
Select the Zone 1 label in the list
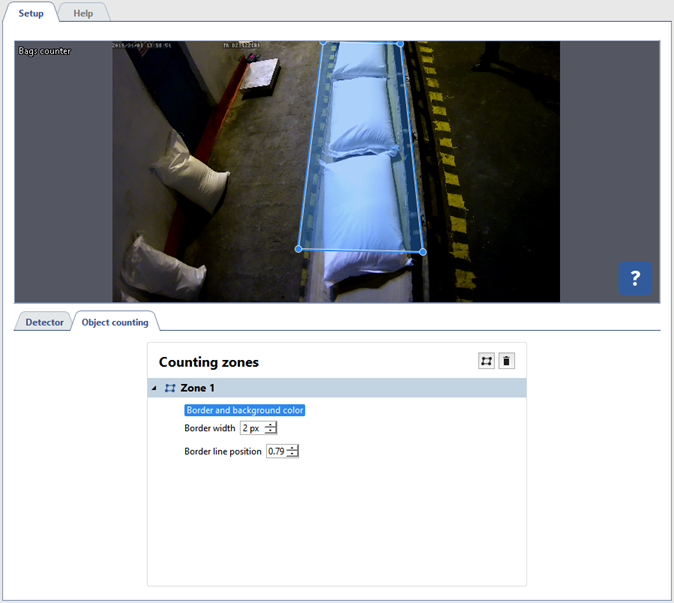(x=197, y=388)
